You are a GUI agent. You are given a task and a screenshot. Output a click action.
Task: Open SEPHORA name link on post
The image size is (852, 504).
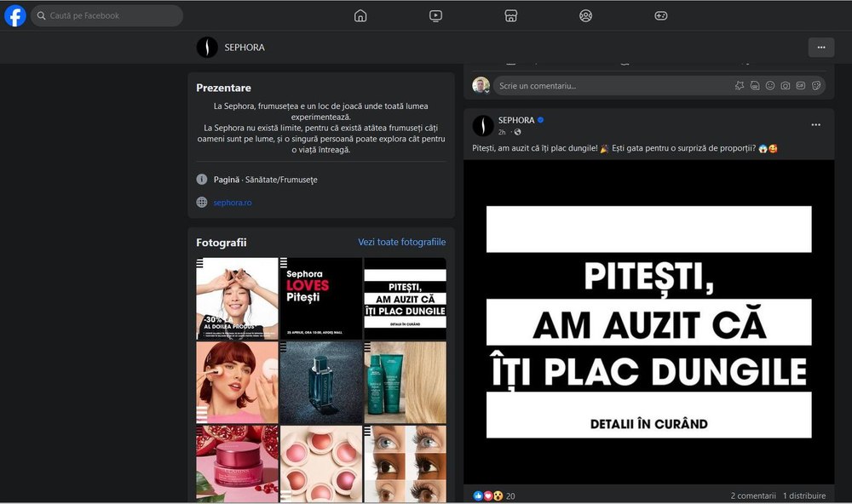516,120
